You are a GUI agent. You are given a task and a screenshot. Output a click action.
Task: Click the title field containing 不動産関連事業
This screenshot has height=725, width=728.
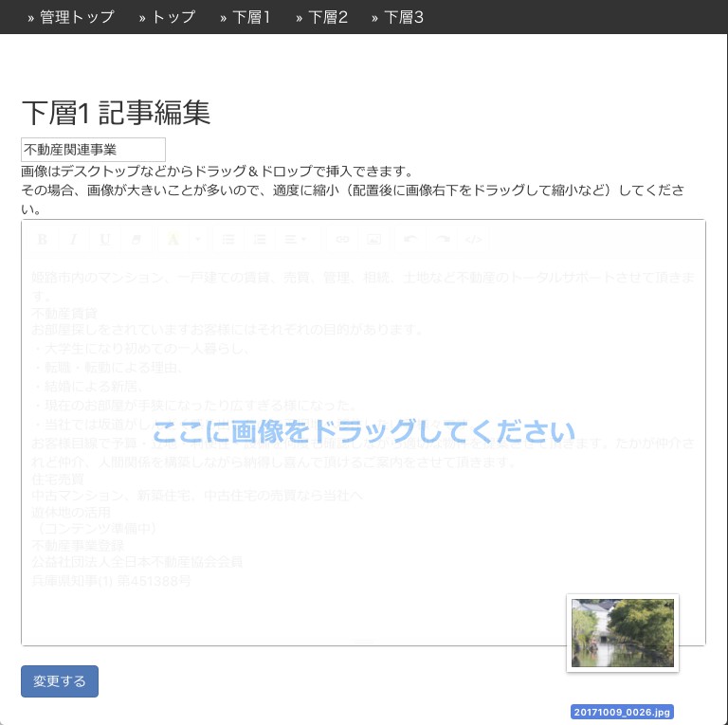[93, 150]
